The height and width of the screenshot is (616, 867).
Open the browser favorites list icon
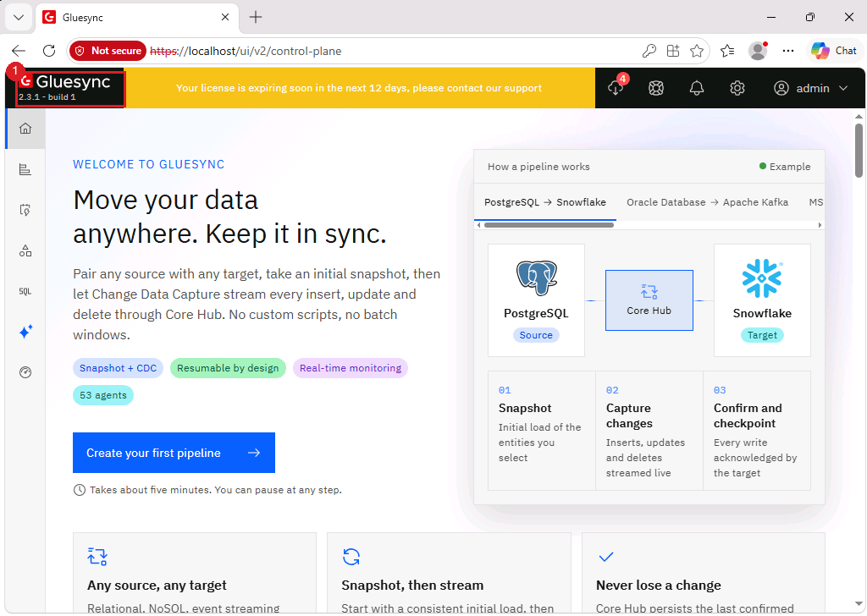[727, 51]
